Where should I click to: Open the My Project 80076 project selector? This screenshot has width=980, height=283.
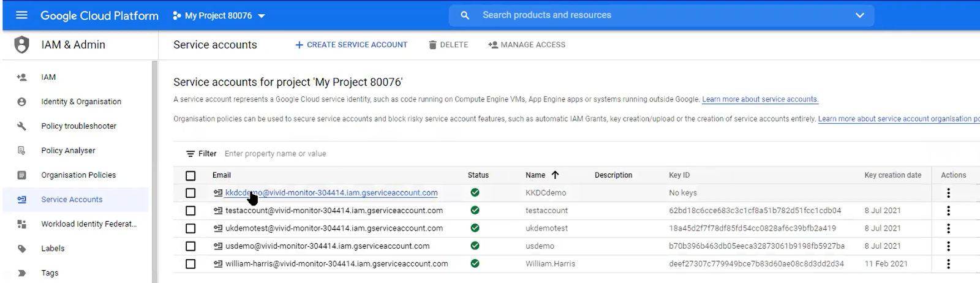click(219, 16)
